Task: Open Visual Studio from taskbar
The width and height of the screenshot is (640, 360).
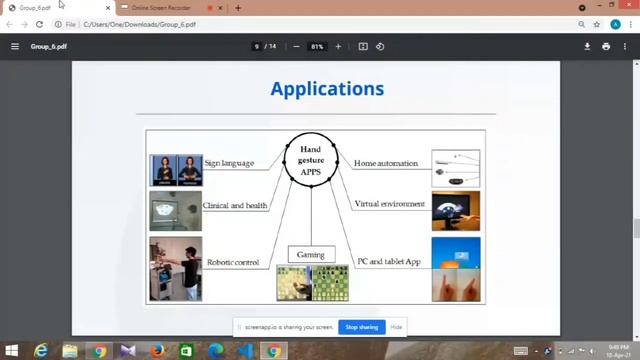Action: pyautogui.click(x=128, y=351)
